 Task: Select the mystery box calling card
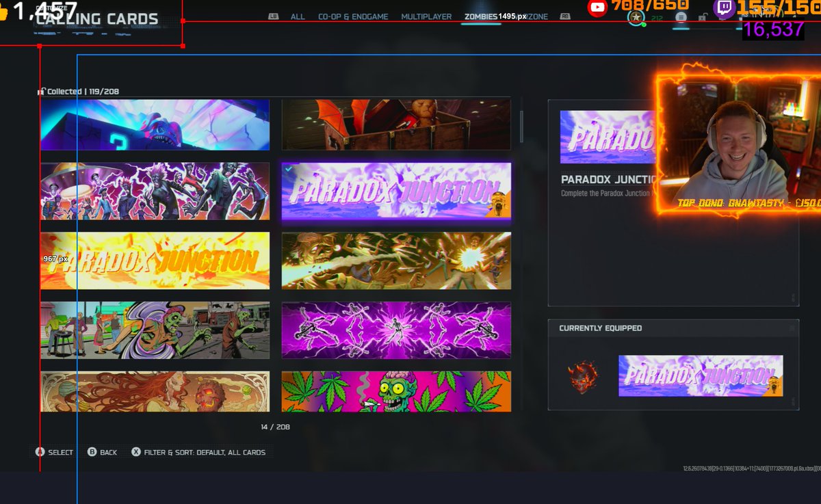point(155,124)
